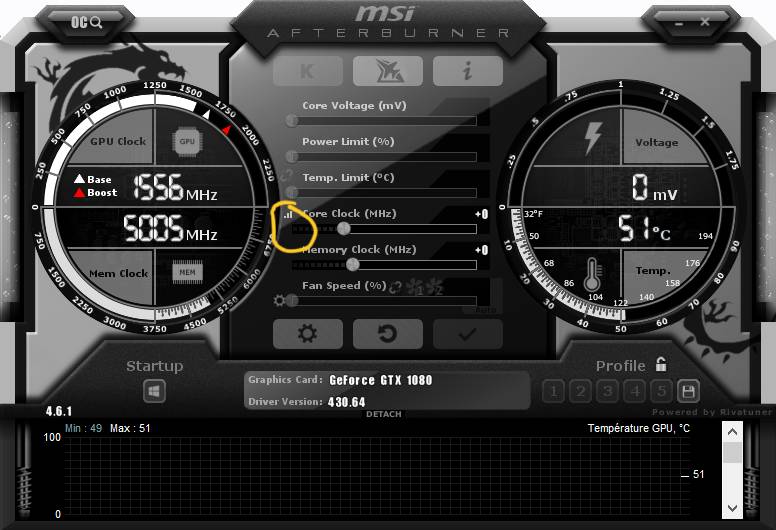Open the information i button
The width and height of the screenshot is (776, 530).
tap(468, 71)
